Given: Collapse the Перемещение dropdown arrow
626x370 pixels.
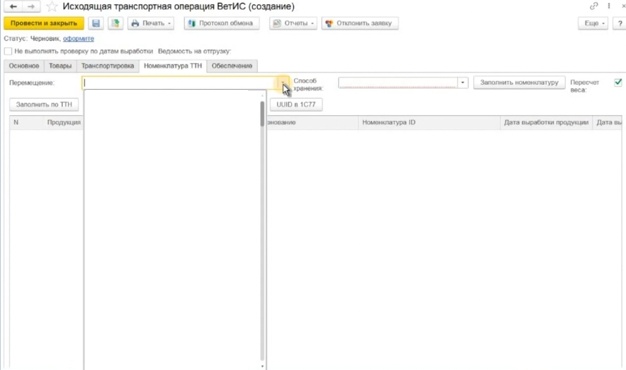Looking at the screenshot, I should [283, 83].
